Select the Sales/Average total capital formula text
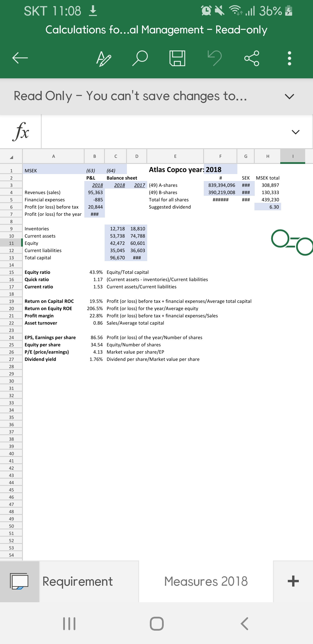This screenshot has height=644, width=313. [135, 323]
